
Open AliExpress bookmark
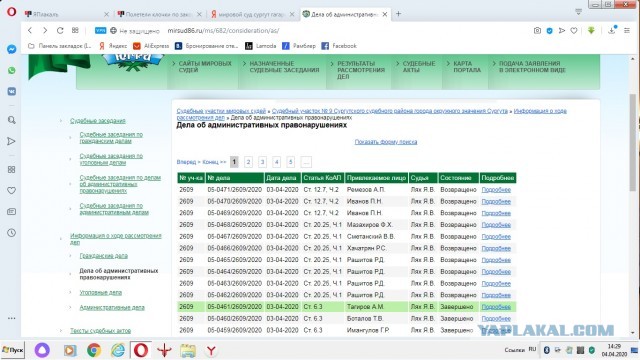pyautogui.click(x=151, y=46)
